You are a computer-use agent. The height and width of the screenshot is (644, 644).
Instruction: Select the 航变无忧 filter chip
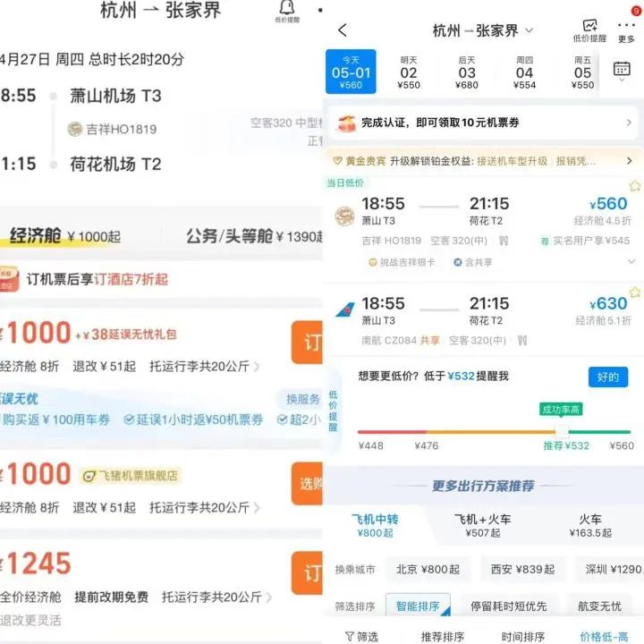coord(599,606)
